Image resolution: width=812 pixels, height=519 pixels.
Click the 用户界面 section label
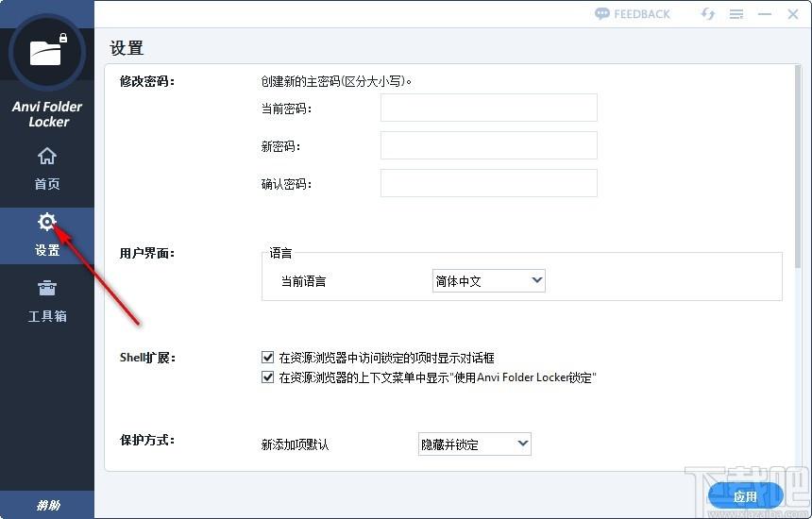[x=147, y=253]
